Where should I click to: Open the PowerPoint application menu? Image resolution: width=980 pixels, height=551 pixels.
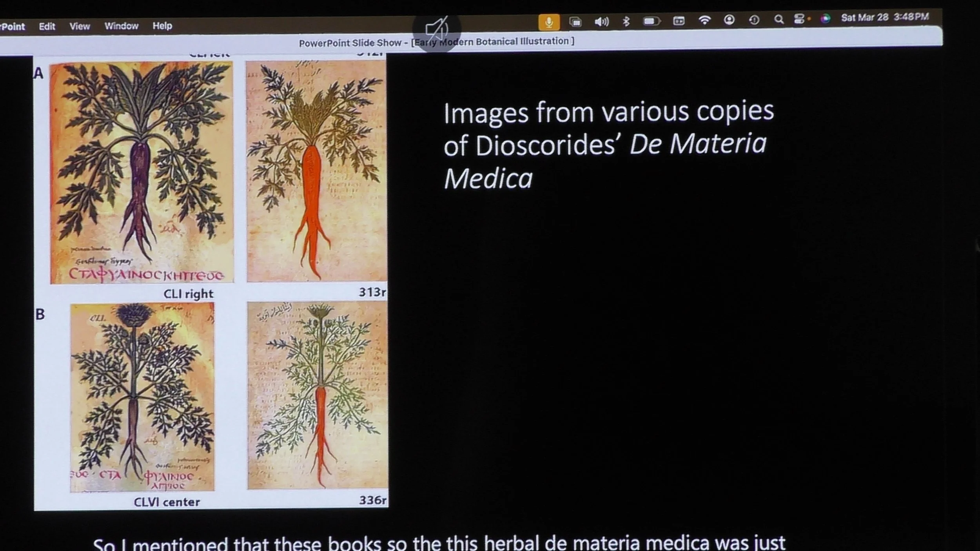13,27
